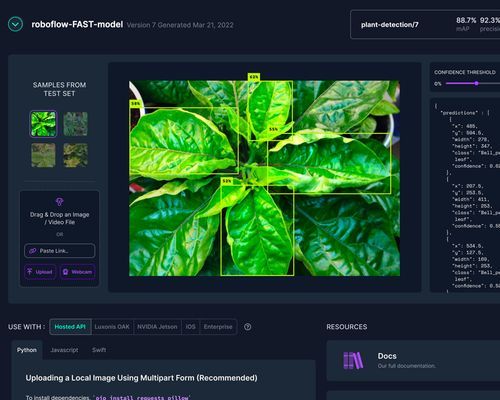Switch to the Python code tab
This screenshot has height=400, width=500.
(27, 350)
